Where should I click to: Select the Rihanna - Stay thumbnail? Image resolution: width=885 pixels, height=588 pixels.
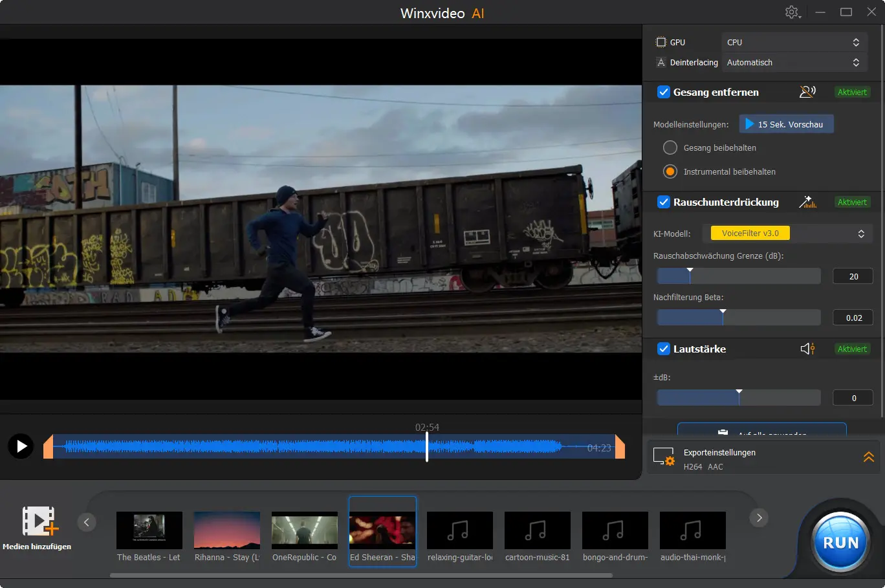click(227, 531)
